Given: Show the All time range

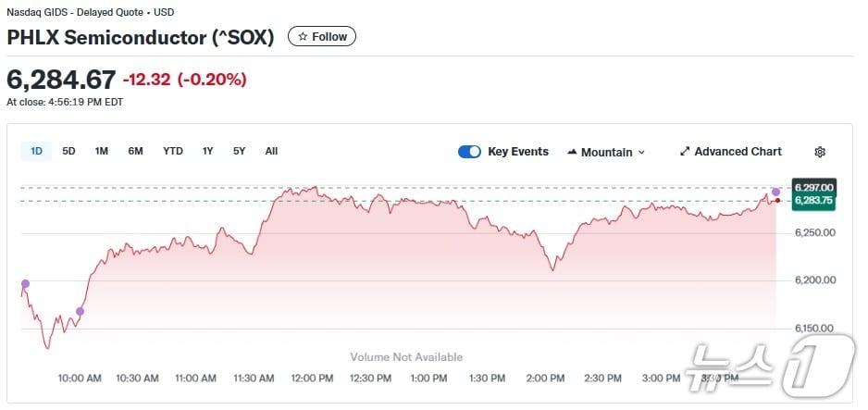Looking at the screenshot, I should click(271, 151).
